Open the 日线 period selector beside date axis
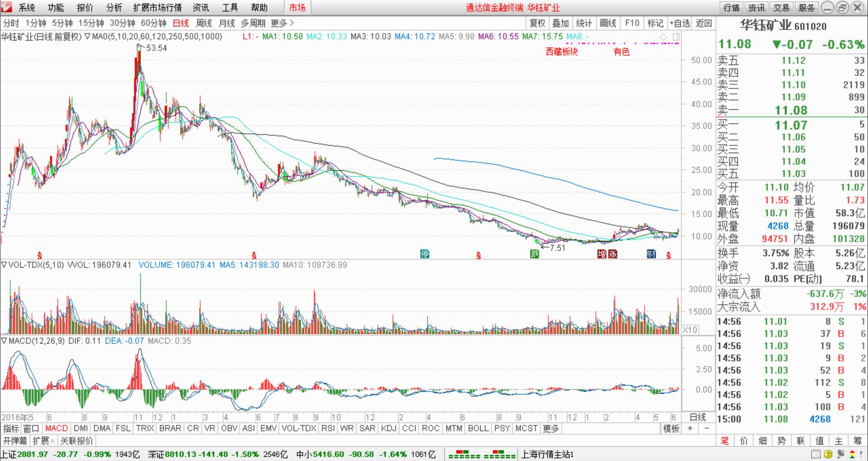This screenshot has width=868, height=461. (x=697, y=417)
